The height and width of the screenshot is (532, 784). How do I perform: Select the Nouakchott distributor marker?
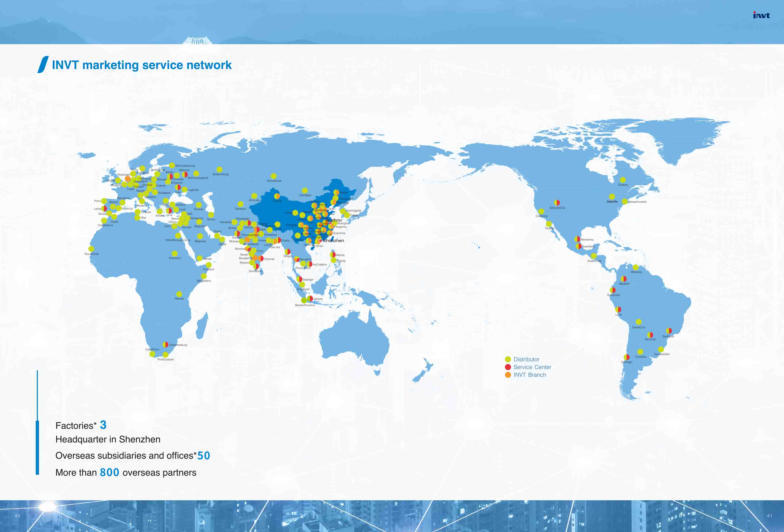pyautogui.click(x=91, y=249)
